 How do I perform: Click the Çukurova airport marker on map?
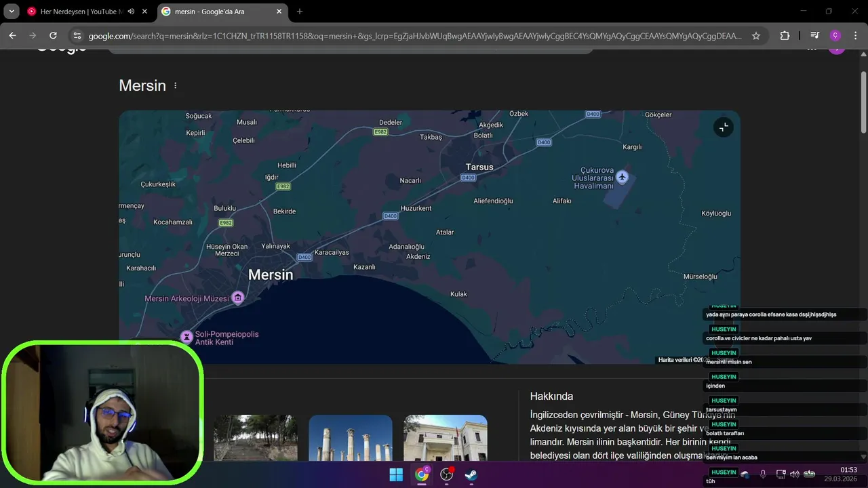click(x=622, y=178)
